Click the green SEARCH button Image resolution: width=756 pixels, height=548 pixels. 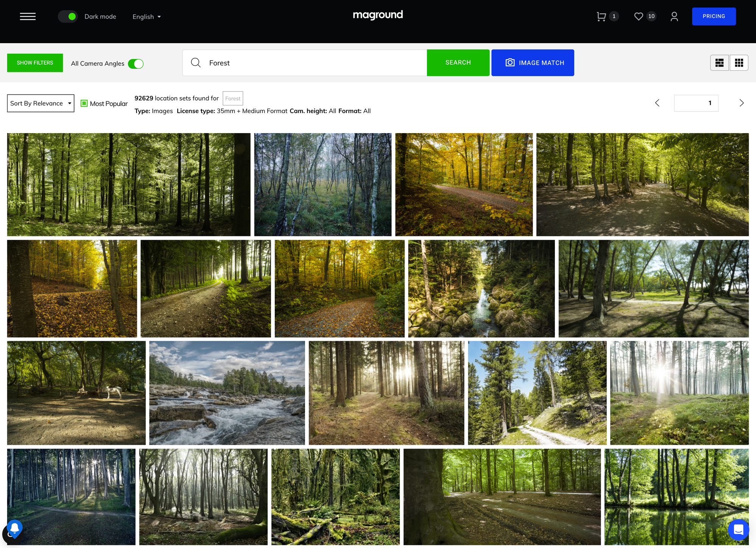click(458, 63)
